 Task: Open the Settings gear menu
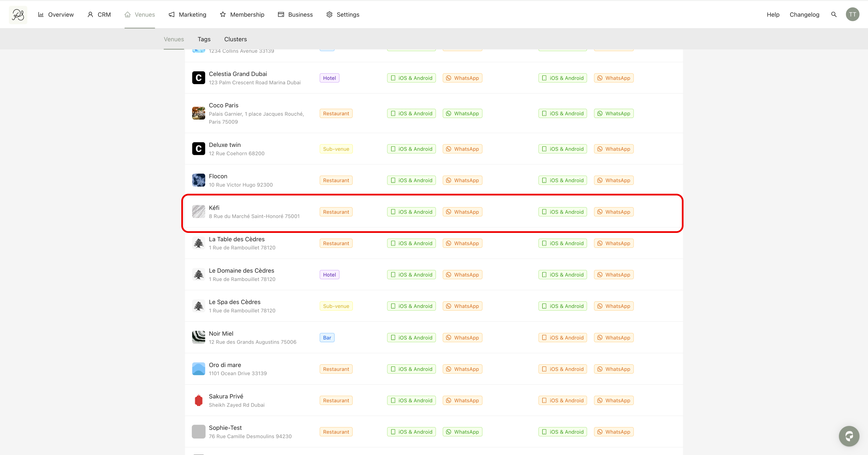(343, 14)
